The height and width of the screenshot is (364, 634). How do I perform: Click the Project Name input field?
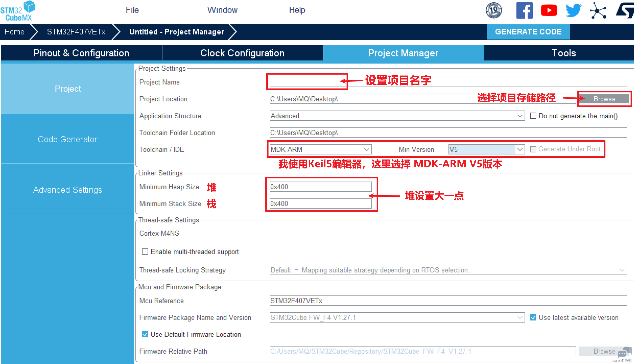pyautogui.click(x=448, y=82)
